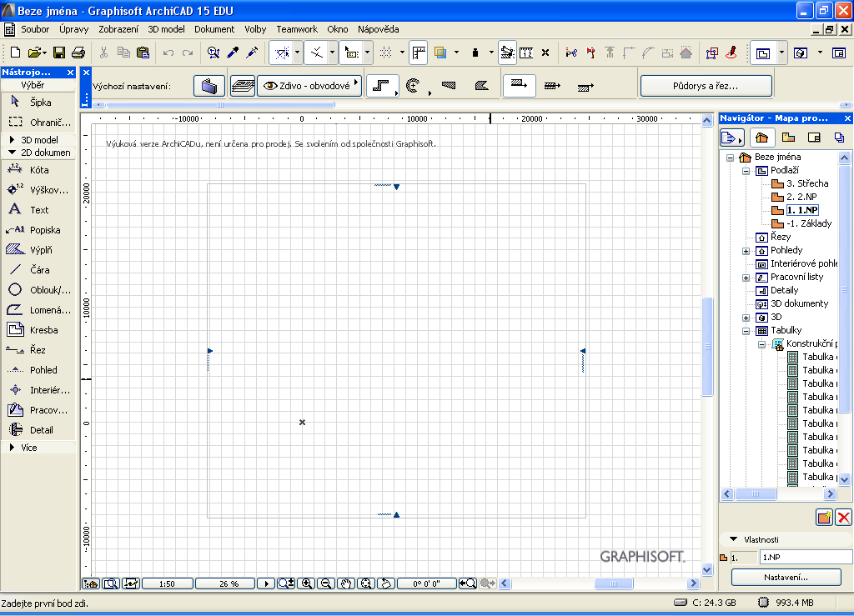Click the Půdorys a řez... button
The image size is (854, 616).
tap(706, 86)
